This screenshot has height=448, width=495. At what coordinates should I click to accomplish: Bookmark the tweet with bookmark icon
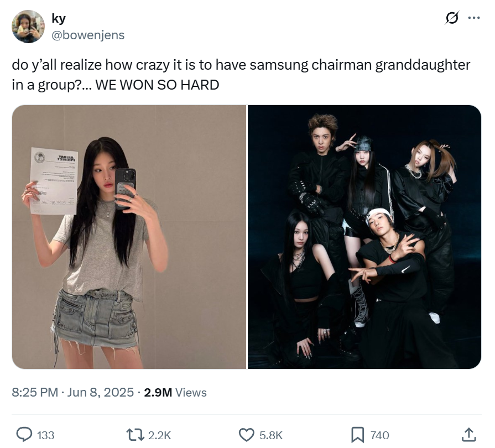[x=357, y=435]
